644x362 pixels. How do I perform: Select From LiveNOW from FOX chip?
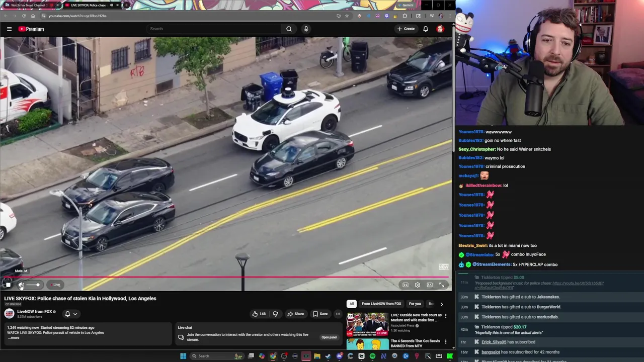(381, 304)
